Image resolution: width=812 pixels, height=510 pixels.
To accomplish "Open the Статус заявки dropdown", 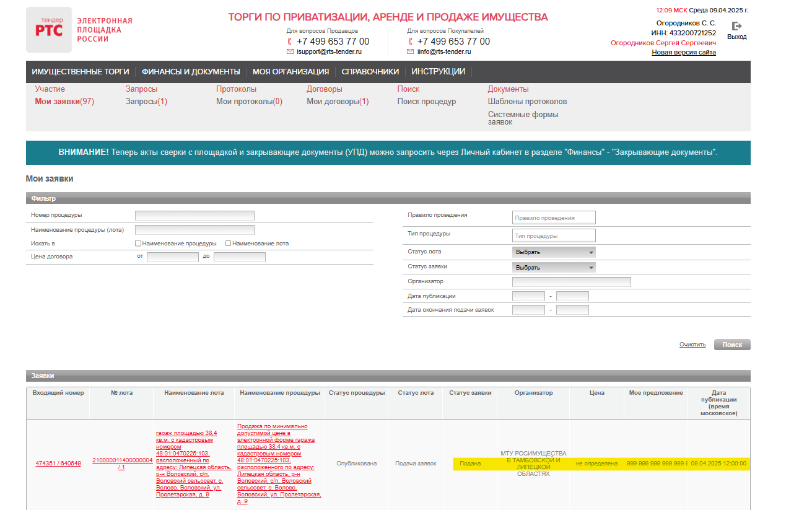I will [554, 268].
